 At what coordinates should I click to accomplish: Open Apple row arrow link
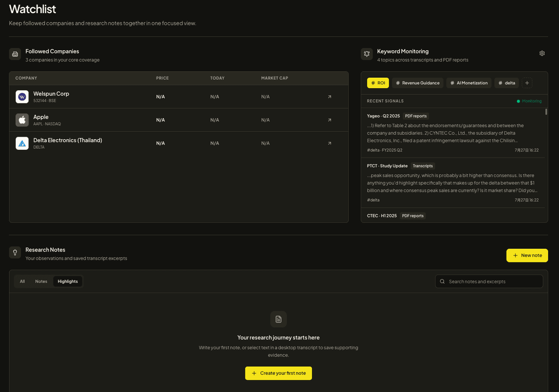pyautogui.click(x=330, y=120)
